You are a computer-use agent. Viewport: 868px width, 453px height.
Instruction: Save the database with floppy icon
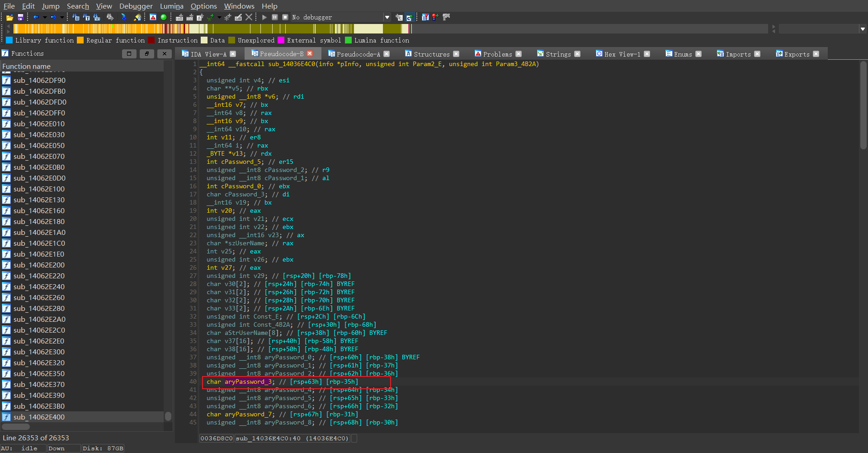pyautogui.click(x=20, y=17)
